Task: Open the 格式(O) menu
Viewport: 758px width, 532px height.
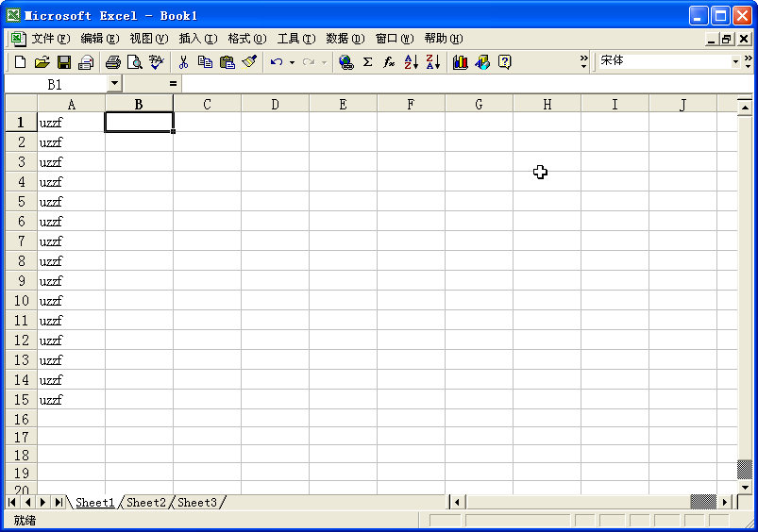Action: pos(247,38)
